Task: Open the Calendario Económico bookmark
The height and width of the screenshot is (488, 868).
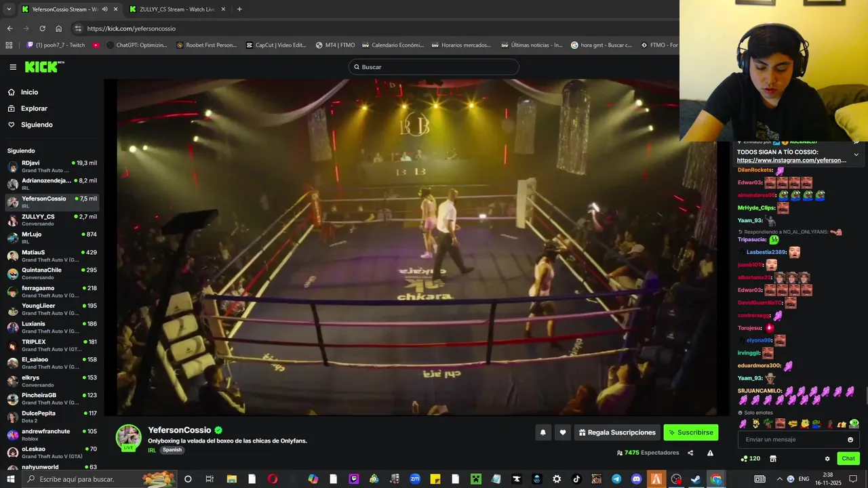Action: coord(393,45)
